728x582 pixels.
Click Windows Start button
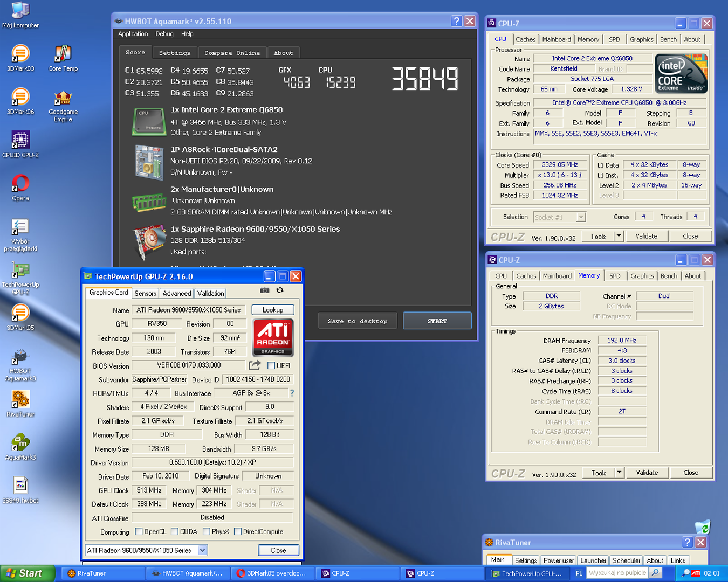pyautogui.click(x=27, y=573)
